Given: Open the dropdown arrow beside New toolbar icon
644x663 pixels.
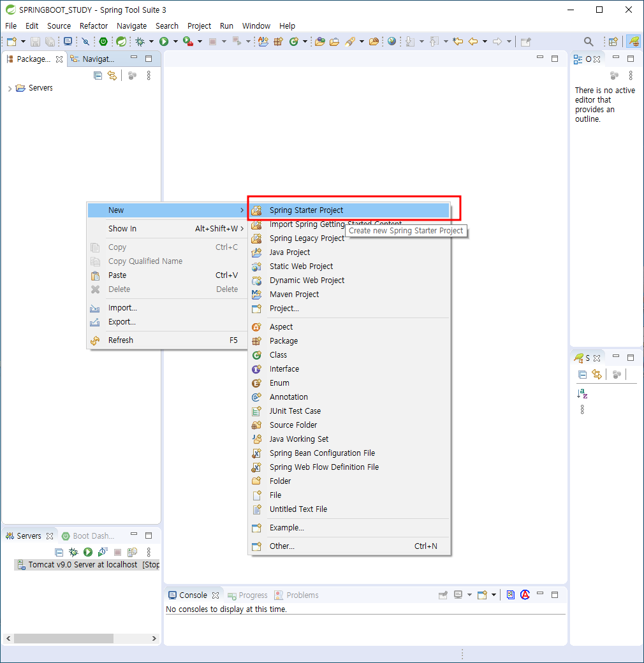Looking at the screenshot, I should point(23,41).
